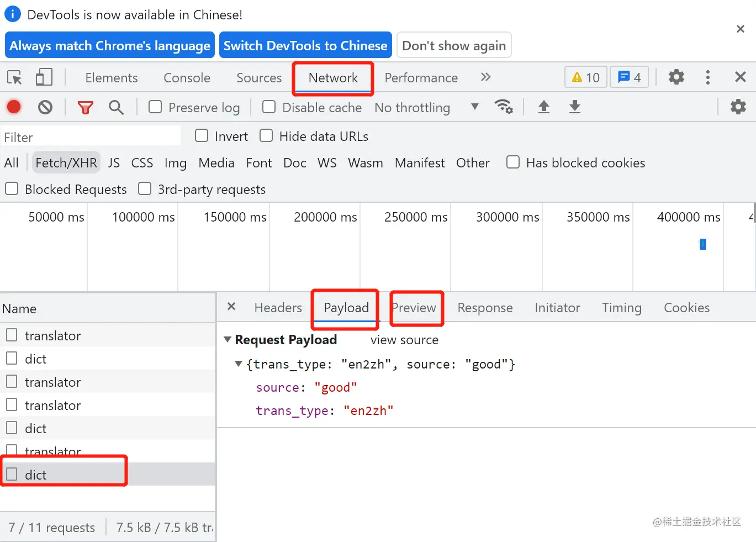Filter requests by Fetch/XHR
Image resolution: width=756 pixels, height=542 pixels.
click(x=66, y=163)
